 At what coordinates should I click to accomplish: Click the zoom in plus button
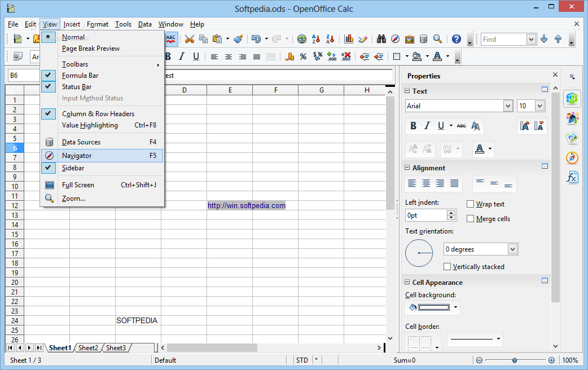pos(551,360)
